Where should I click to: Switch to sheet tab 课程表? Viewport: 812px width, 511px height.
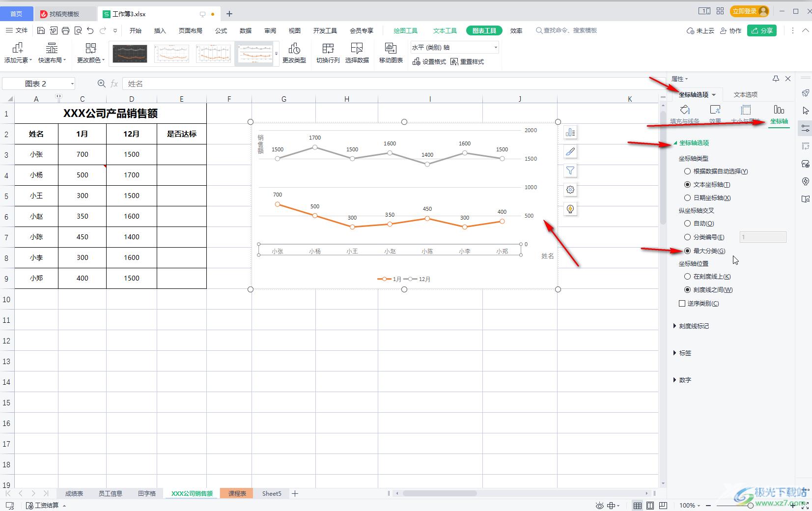[237, 493]
